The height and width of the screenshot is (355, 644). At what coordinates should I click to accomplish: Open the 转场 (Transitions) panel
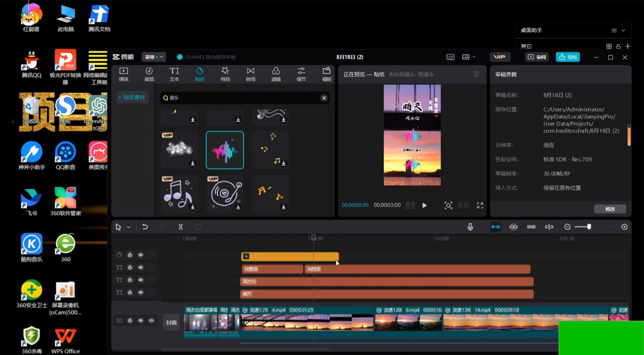click(250, 74)
